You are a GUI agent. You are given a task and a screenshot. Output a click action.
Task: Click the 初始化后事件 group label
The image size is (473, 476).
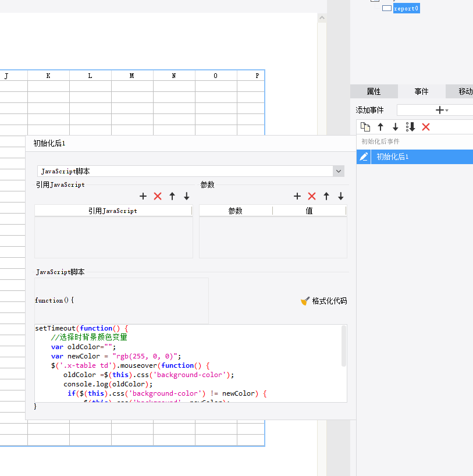(x=380, y=141)
